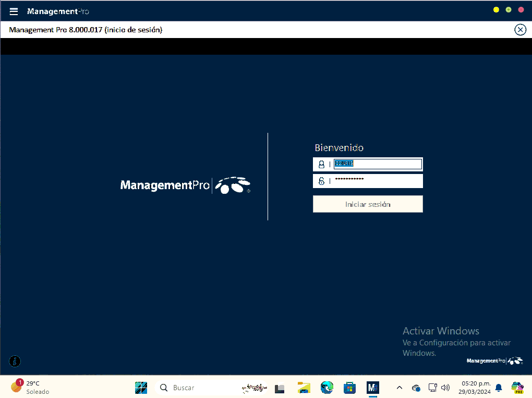Screen dimensions: 532x398
Task: Open Microsoft Store from taskbar
Action: click(349, 388)
